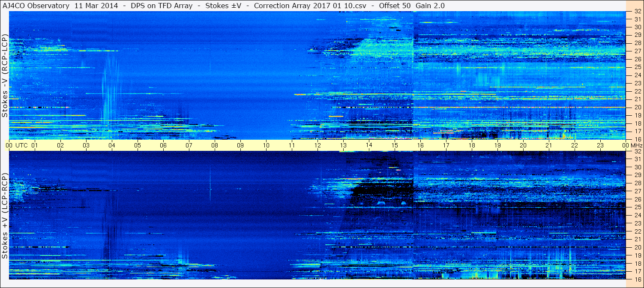Click 20 MHz tick on Stokes -V scale
This screenshot has height=288, width=644.
(638, 107)
